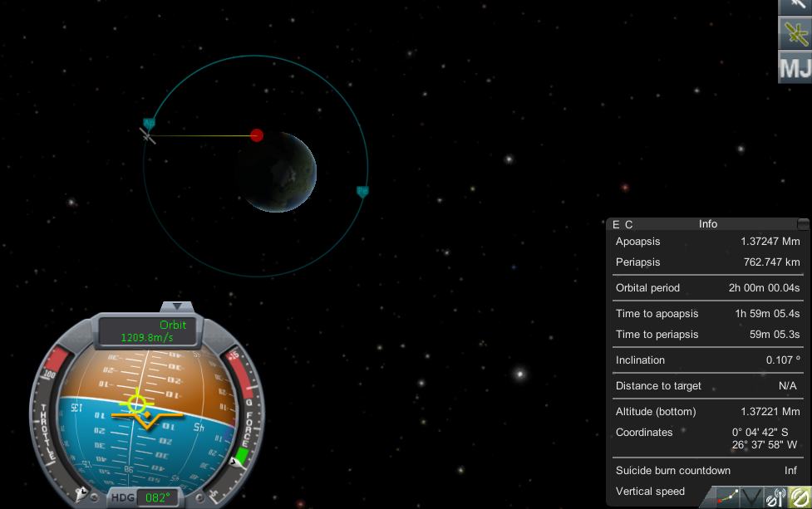The image size is (812, 509).
Task: Open the antenna signal icon
Action: (x=776, y=497)
